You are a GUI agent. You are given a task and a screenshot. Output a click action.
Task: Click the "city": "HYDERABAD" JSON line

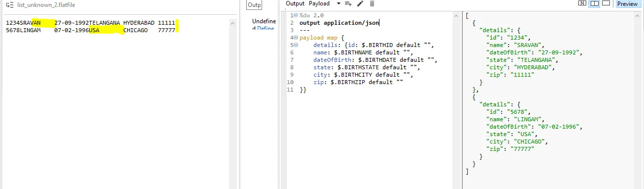519,67
